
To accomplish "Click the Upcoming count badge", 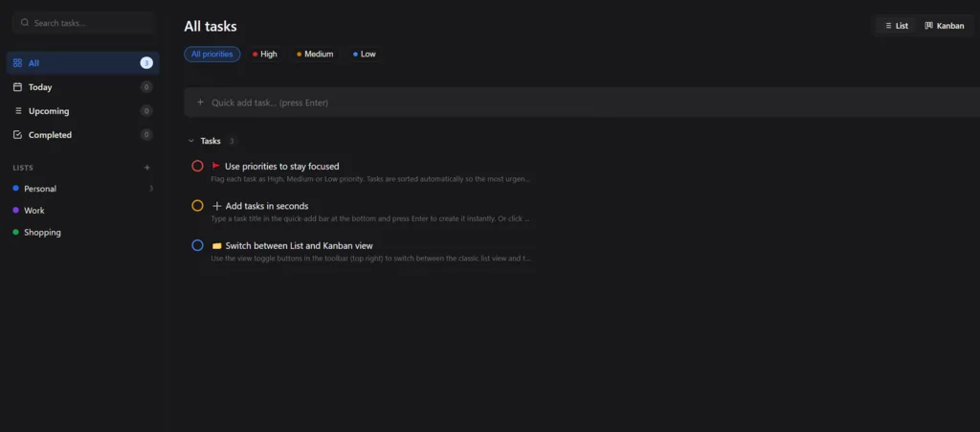I will [146, 111].
